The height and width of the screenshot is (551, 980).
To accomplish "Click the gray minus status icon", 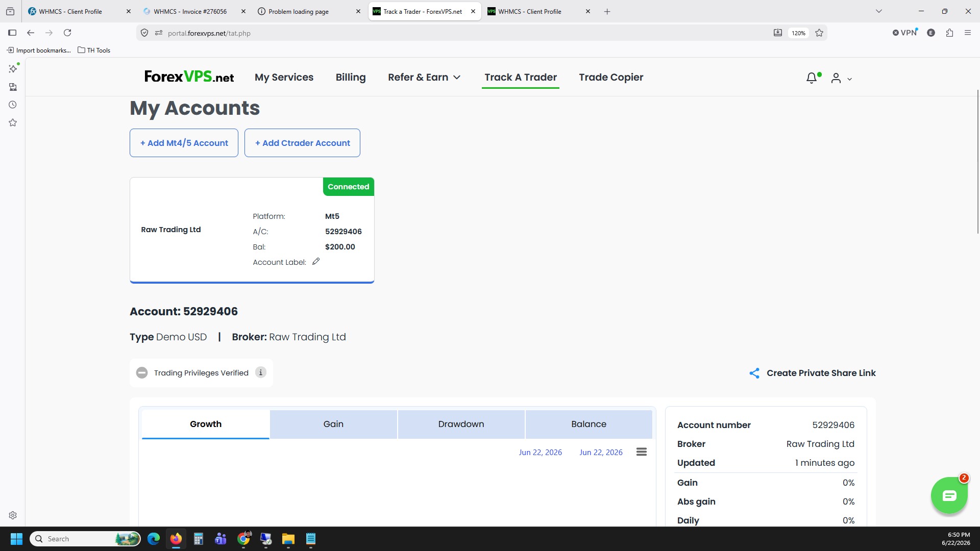I will pos(142,373).
